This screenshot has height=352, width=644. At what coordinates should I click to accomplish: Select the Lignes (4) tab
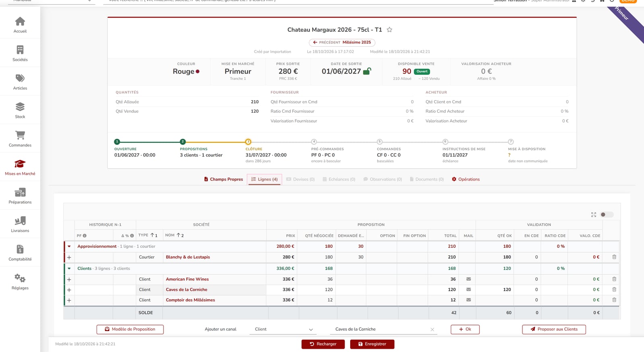[x=264, y=179]
